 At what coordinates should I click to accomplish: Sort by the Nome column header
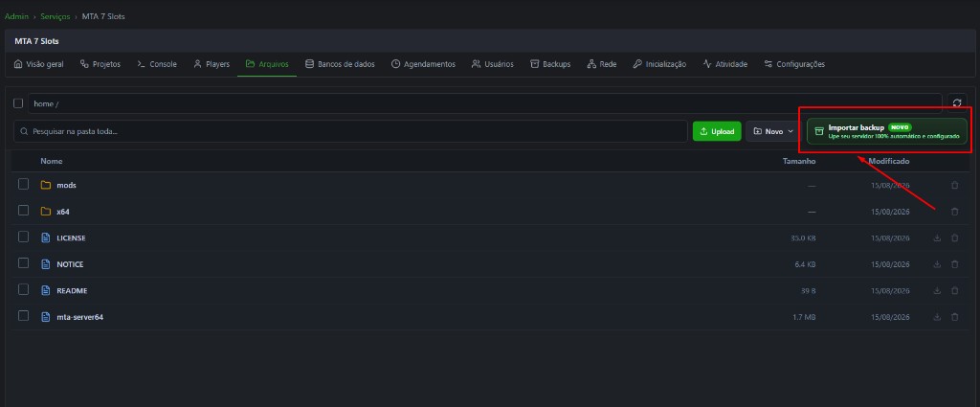point(52,161)
